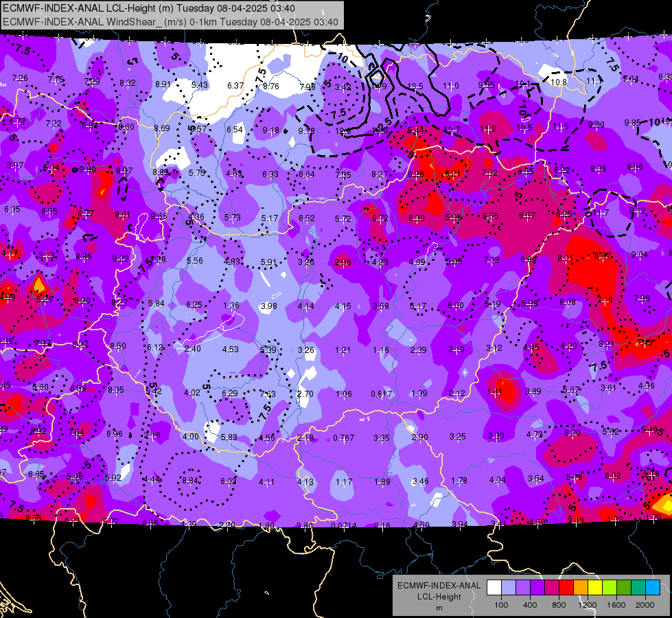Click the wind shear value 11.0
The height and width of the screenshot is (618, 672).
click(451, 86)
